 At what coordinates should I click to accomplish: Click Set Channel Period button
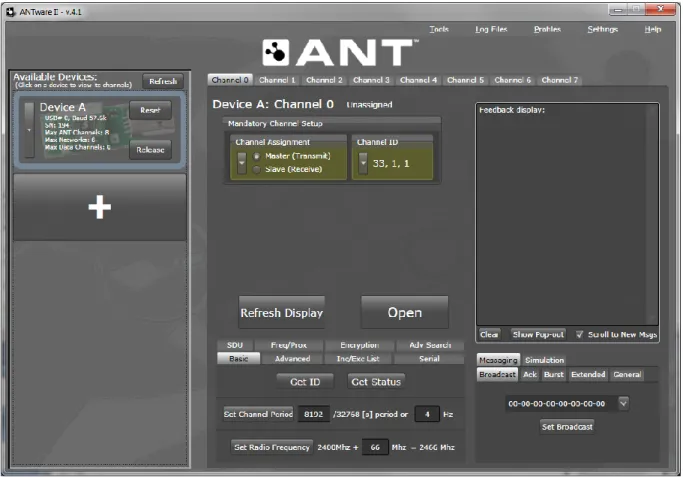click(258, 414)
